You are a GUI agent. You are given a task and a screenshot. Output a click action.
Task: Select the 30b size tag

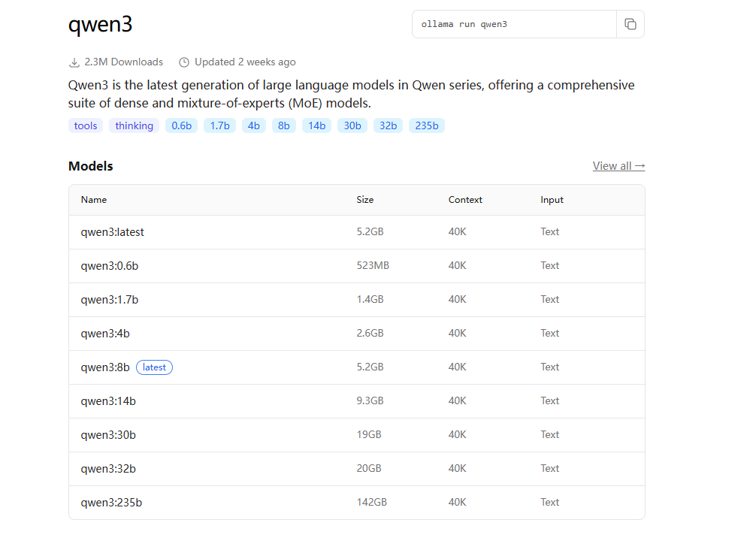[x=352, y=125]
